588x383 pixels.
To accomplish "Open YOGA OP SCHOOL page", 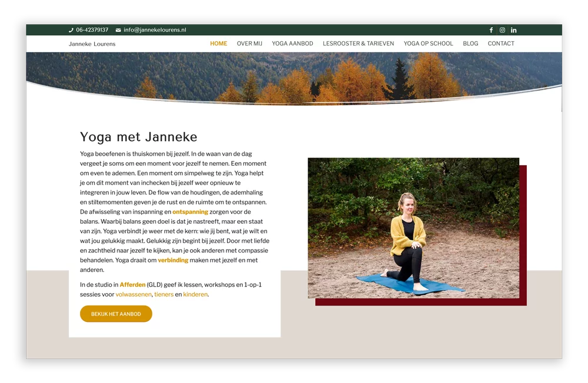I will click(428, 43).
